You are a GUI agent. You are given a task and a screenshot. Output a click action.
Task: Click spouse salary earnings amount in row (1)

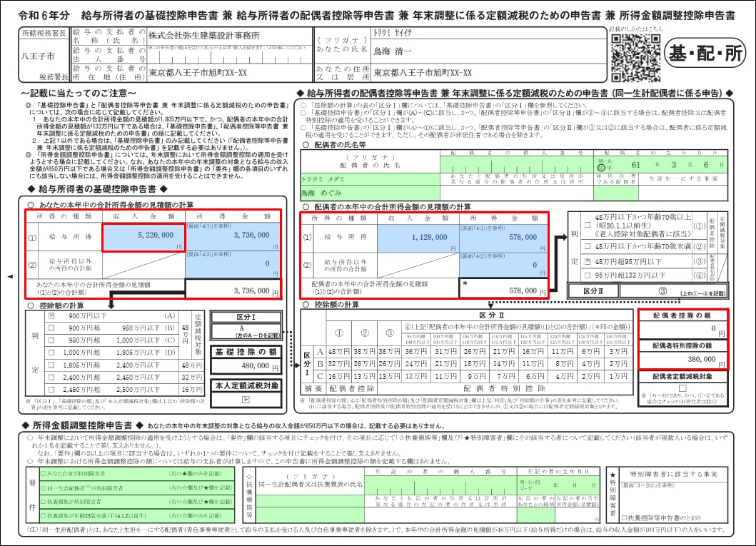(x=503, y=238)
